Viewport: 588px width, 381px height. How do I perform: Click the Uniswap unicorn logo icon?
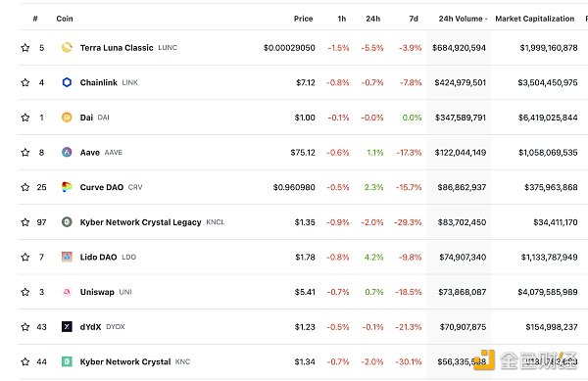point(67,292)
